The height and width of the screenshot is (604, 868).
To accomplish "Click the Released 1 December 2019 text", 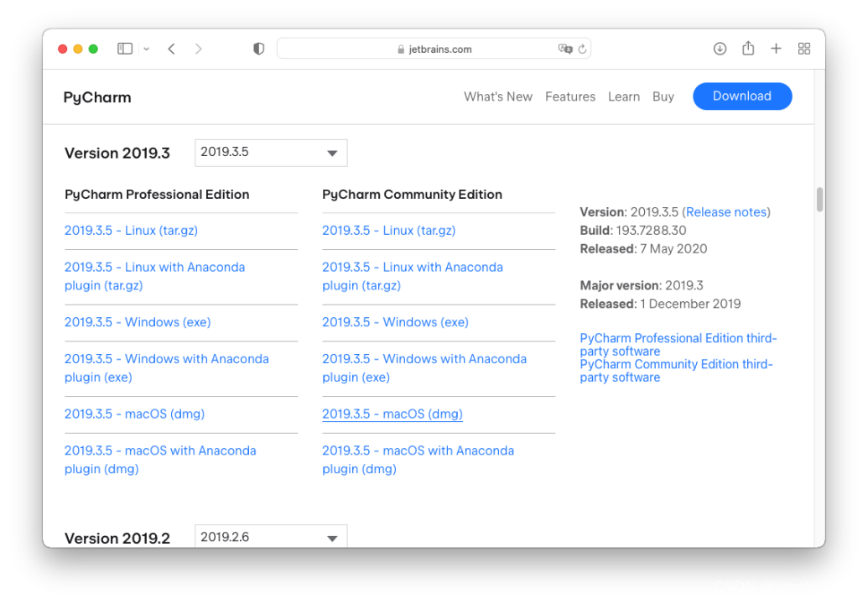I will 660,304.
